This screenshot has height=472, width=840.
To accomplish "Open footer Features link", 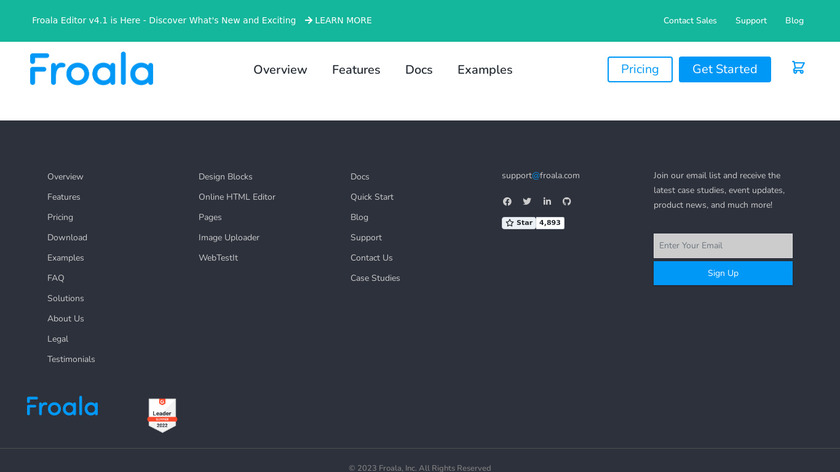I will point(63,197).
